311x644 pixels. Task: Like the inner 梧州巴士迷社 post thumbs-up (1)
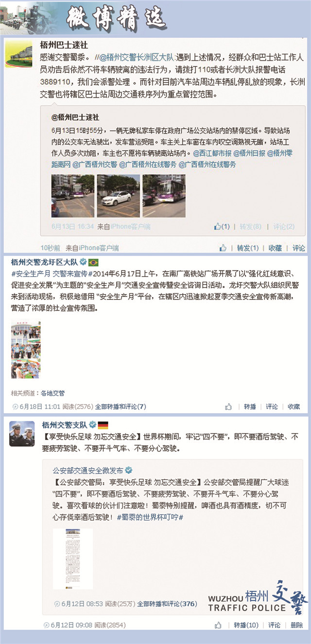coord(223,226)
